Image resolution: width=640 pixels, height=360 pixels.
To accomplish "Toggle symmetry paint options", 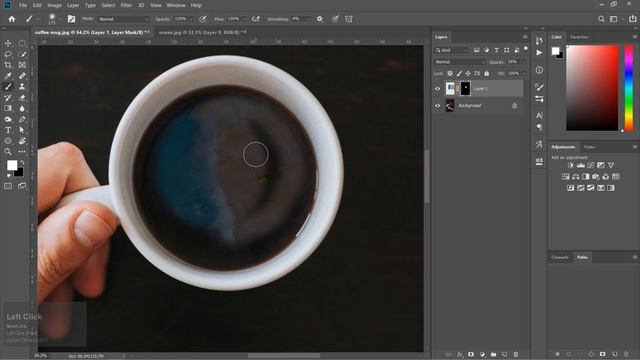I will 349,19.
